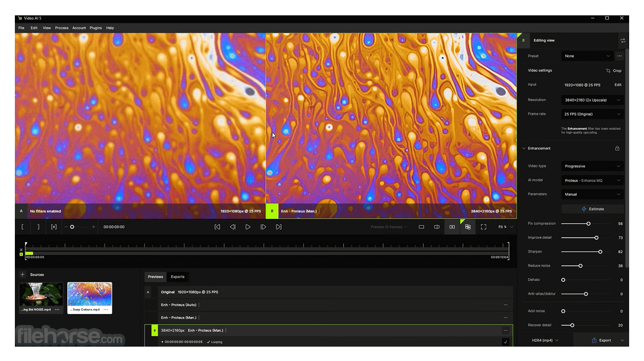
Task: Open the Plugins menu
Action: [x=96, y=28]
